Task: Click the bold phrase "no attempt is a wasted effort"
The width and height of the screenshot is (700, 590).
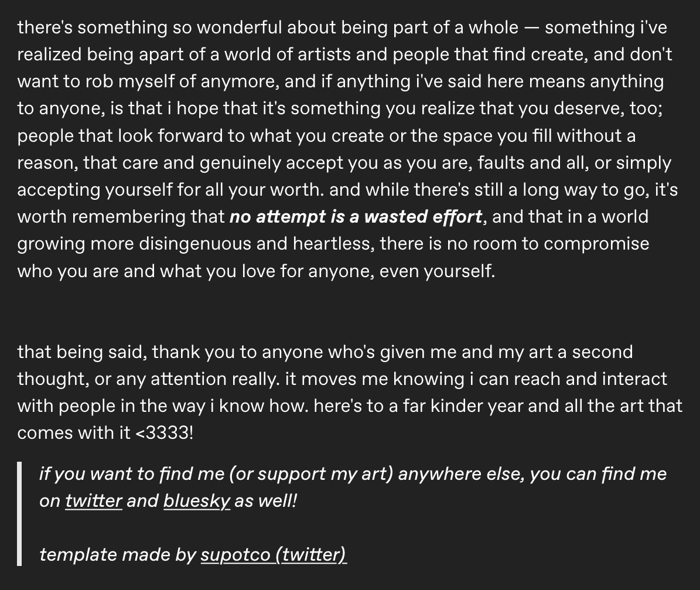Action: pos(356,217)
